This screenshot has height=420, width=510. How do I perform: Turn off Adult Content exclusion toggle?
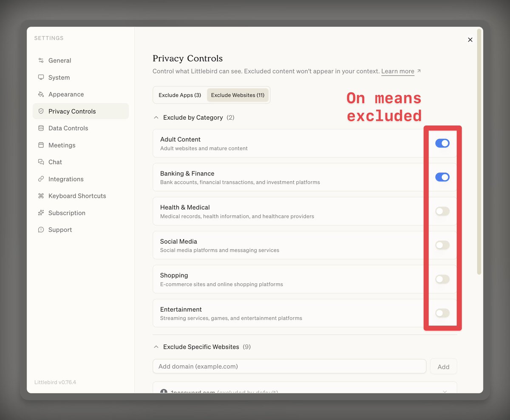tap(442, 143)
